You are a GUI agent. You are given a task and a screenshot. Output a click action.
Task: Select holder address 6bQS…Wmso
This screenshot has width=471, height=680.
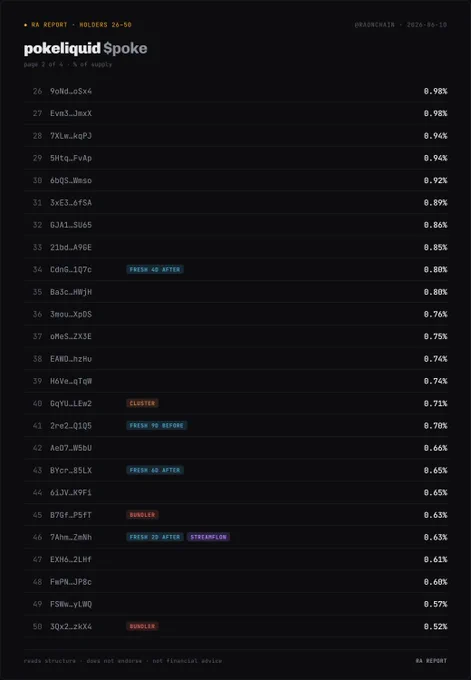71,180
